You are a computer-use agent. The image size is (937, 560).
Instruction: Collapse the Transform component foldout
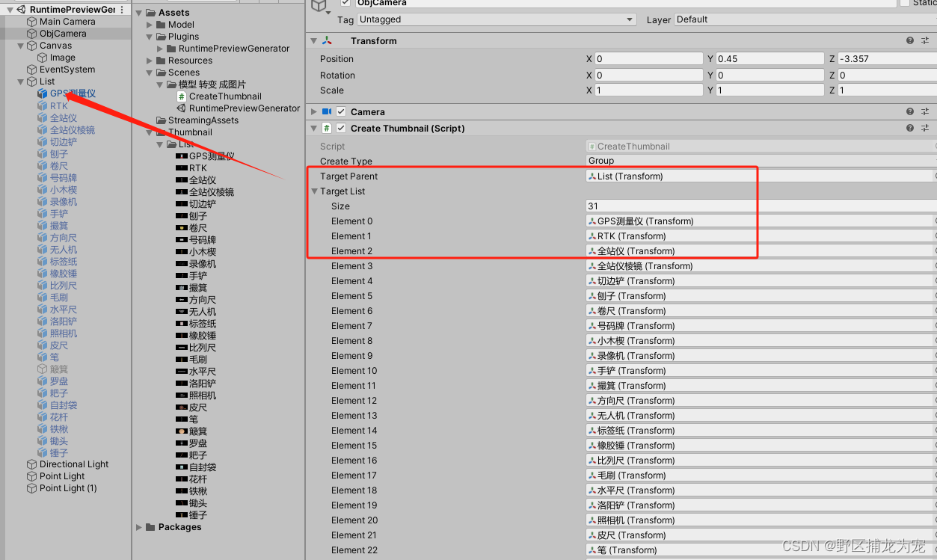(314, 41)
